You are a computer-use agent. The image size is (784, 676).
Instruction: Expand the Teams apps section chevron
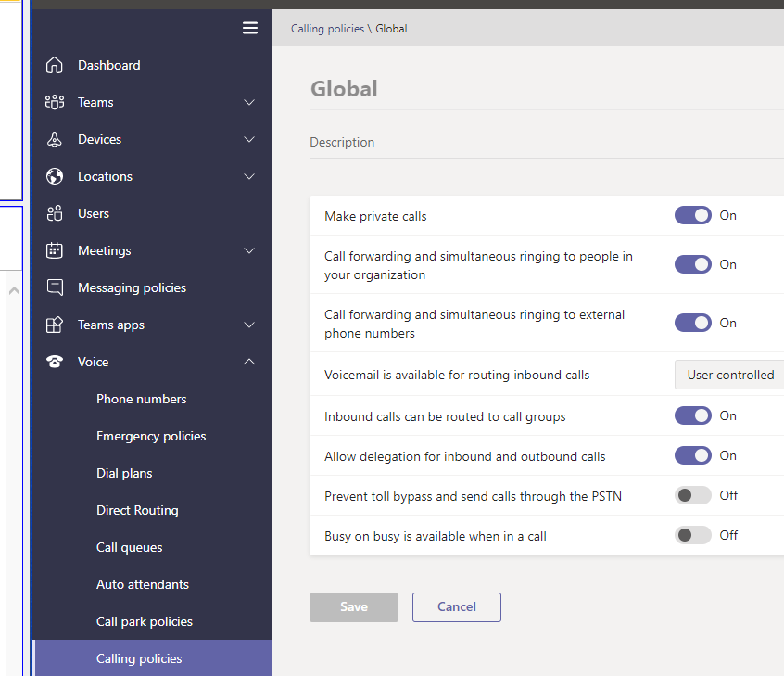point(249,325)
